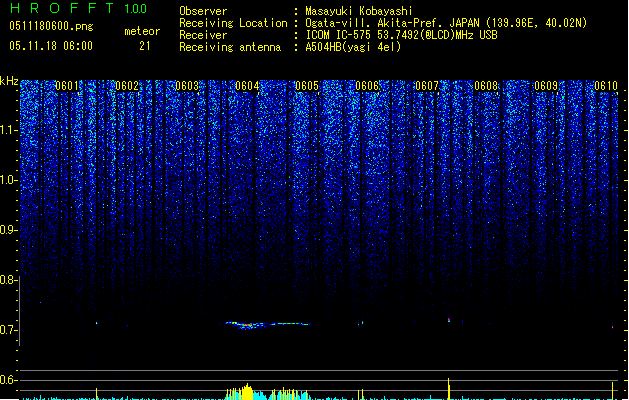Click the date stamp 05.11.18 06:00

51,46
